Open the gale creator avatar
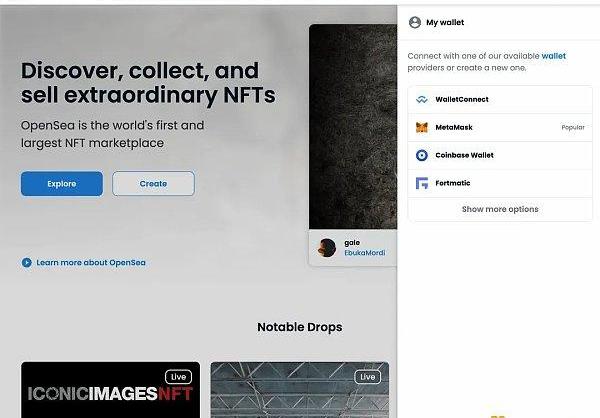600x418 pixels. point(327,248)
